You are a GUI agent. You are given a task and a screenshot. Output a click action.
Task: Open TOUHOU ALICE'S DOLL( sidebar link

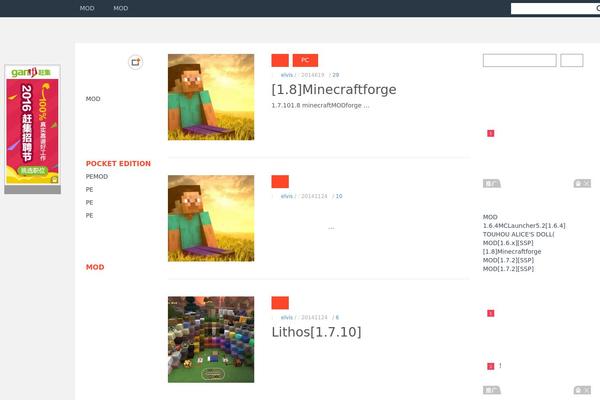(518, 234)
